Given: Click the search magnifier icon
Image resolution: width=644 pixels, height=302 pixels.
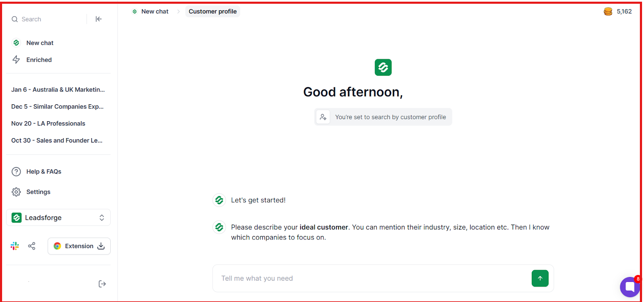Looking at the screenshot, I should 14,19.
